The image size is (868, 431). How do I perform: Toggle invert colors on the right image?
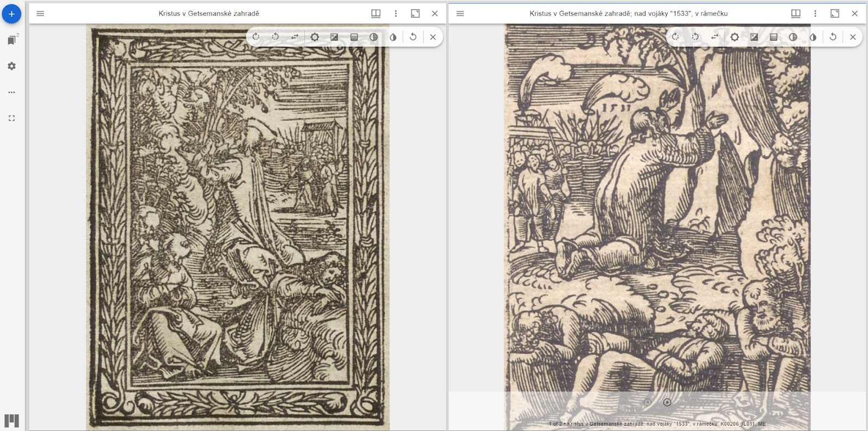coord(813,37)
